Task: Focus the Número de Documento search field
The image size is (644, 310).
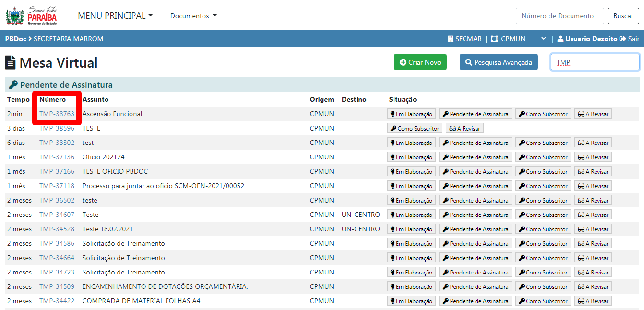Action: pos(560,16)
